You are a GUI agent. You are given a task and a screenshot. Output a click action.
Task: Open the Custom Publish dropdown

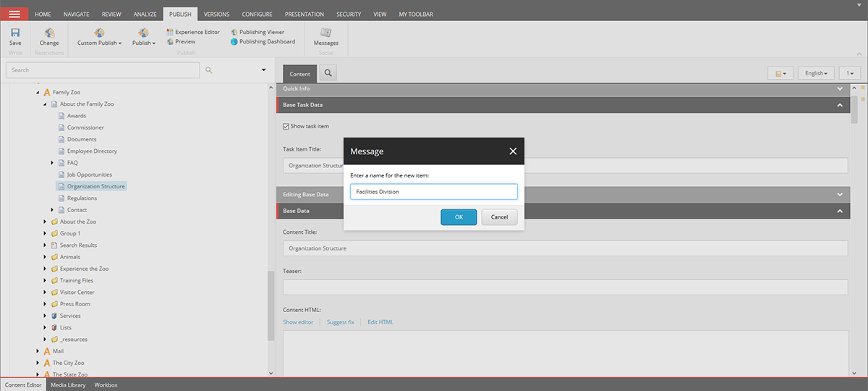tap(99, 43)
